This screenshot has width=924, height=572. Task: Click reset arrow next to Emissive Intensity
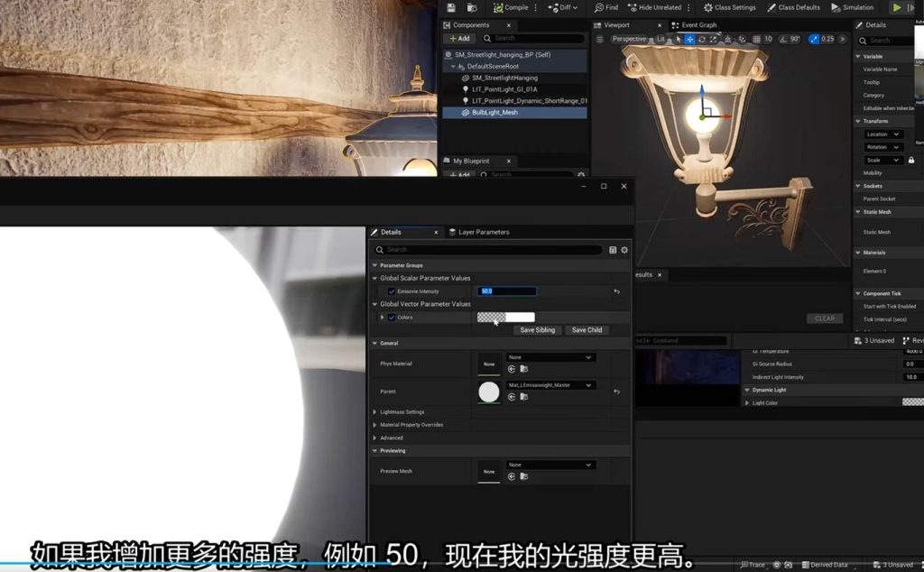click(x=616, y=291)
